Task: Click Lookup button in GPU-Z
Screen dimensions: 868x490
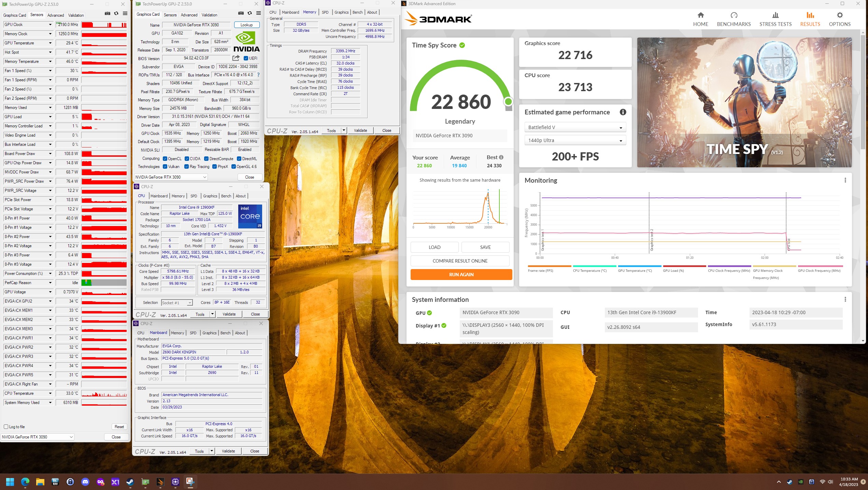Action: coord(246,25)
